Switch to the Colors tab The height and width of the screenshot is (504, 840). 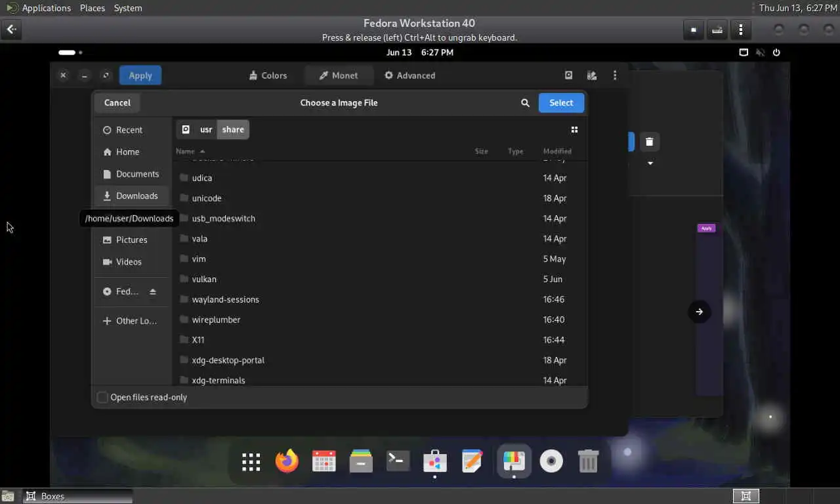tap(268, 75)
